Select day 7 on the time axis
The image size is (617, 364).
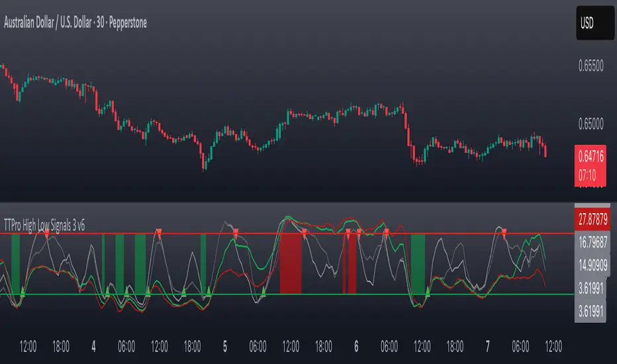coord(488,345)
